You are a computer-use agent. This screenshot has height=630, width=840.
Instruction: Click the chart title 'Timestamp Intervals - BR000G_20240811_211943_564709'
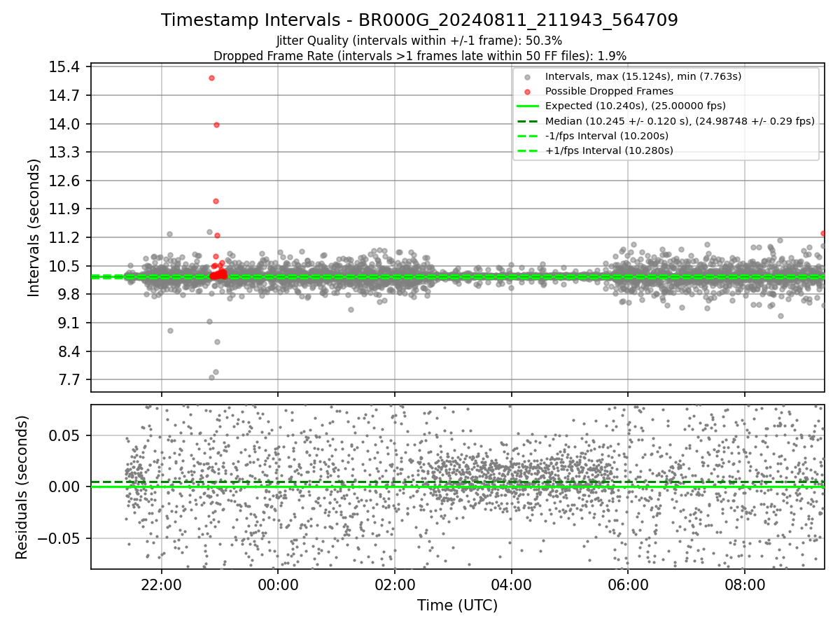pos(419,20)
